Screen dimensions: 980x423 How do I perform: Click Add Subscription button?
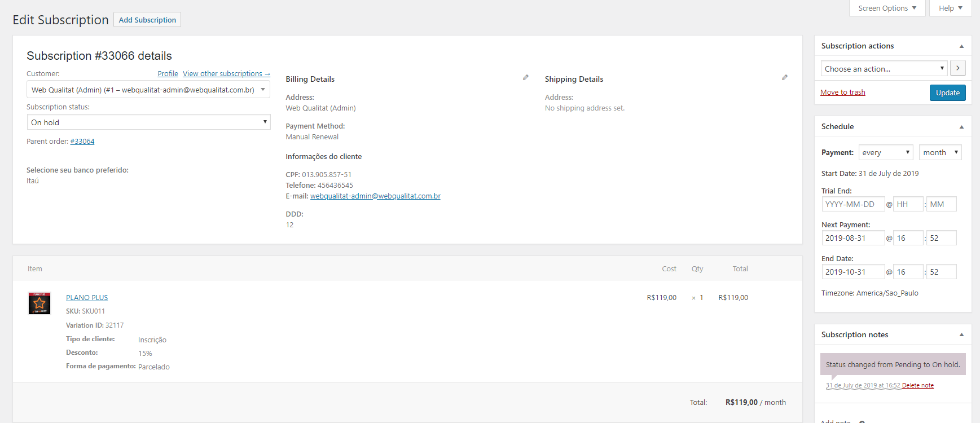coord(147,20)
